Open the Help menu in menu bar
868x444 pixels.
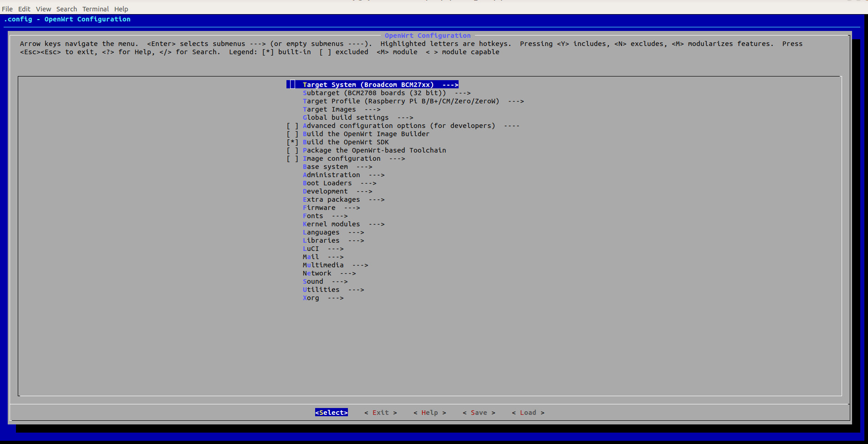[121, 9]
